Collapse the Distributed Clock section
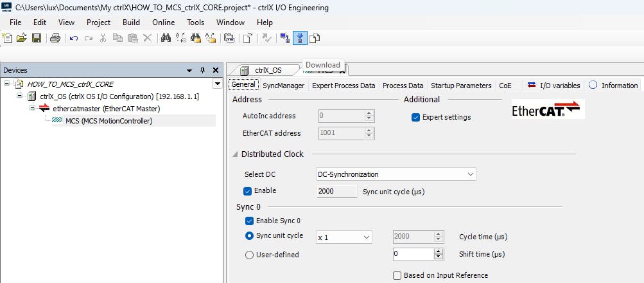This screenshot has width=644, height=283. pos(236,154)
